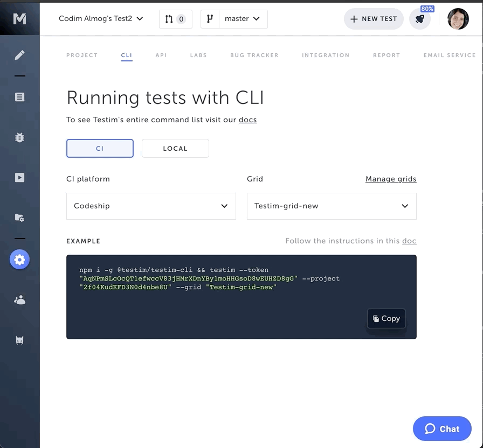Open the team users icon in sidebar

pos(20,300)
